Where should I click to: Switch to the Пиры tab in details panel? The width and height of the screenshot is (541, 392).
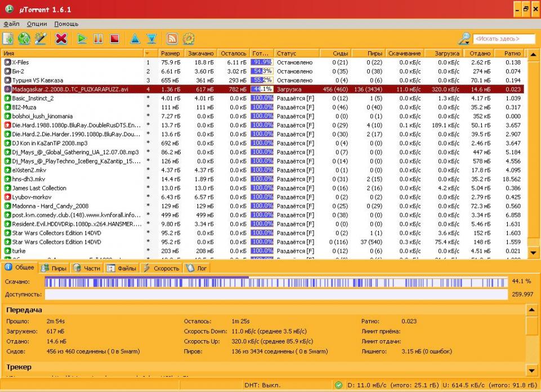(54, 268)
